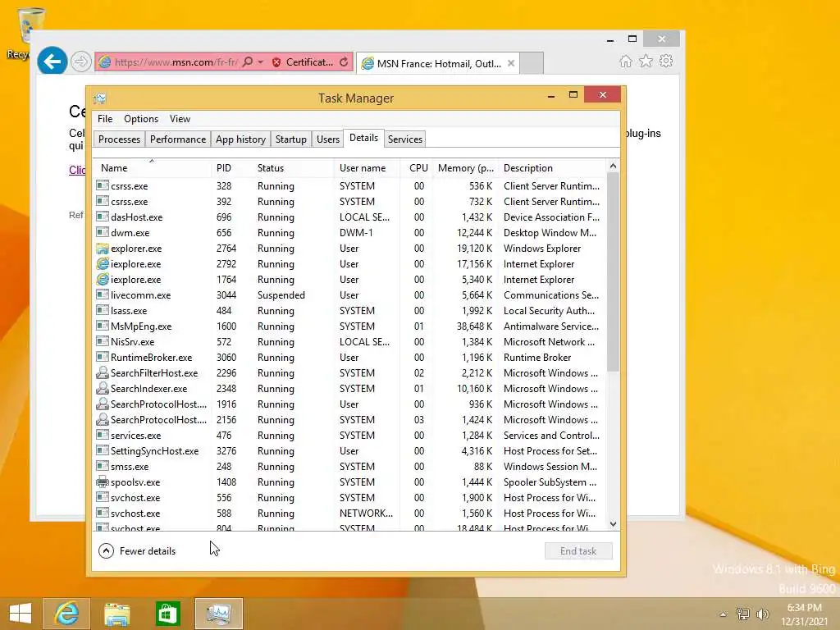Click the scrollbar down arrow in Details

point(613,524)
